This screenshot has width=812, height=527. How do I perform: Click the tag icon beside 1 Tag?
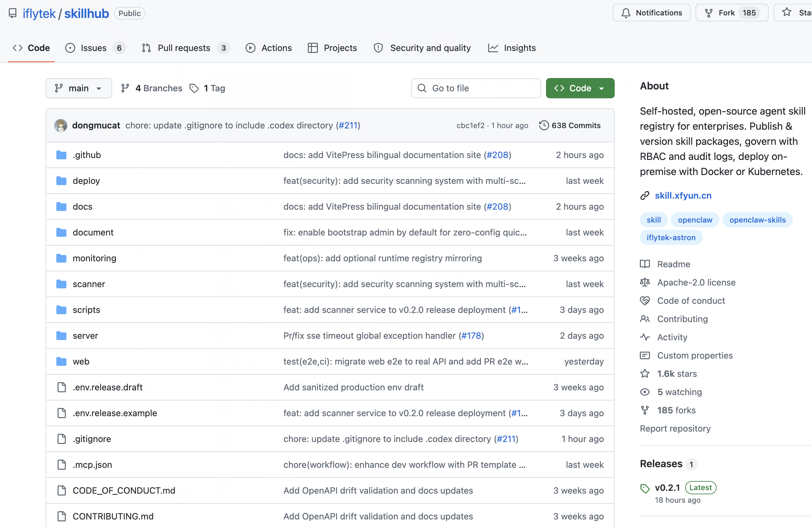click(x=194, y=88)
